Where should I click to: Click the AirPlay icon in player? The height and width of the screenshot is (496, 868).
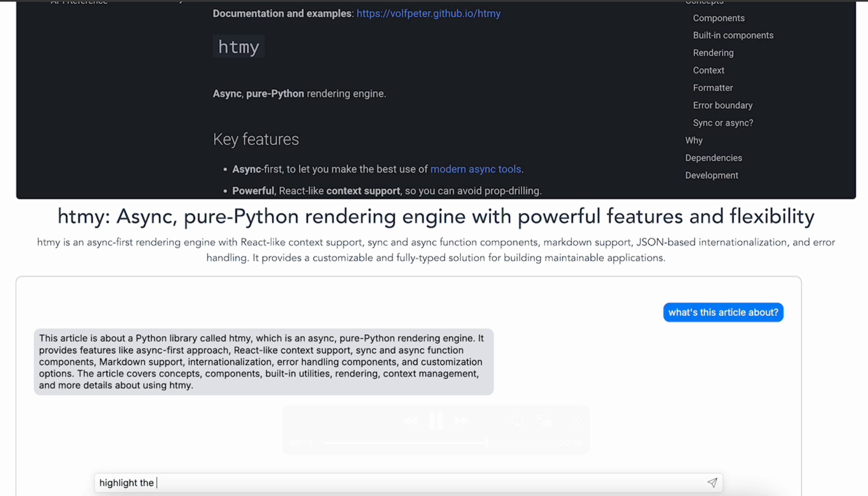click(x=517, y=421)
